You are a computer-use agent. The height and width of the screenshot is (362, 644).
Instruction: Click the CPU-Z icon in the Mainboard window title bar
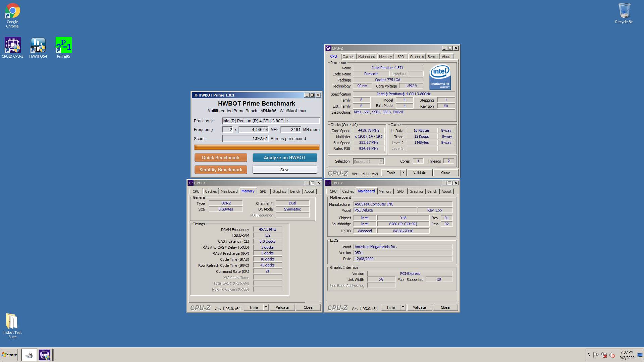click(x=328, y=183)
